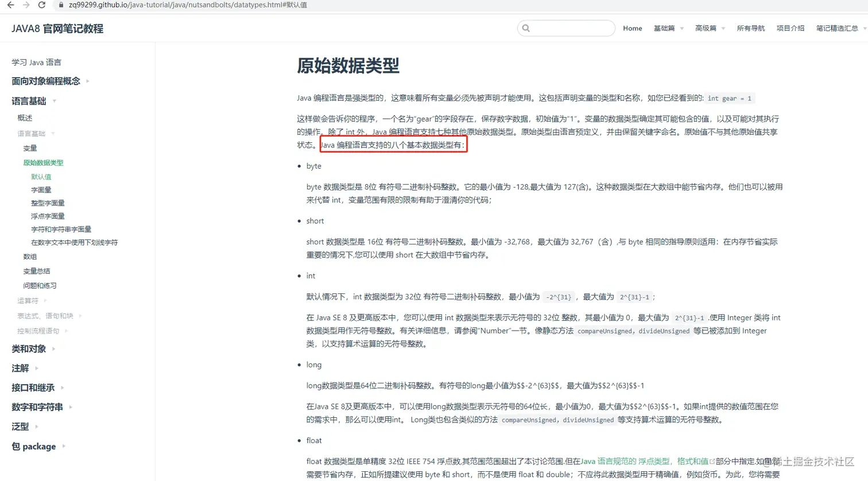Focus the browser address bar URL
The image size is (868, 481).
pos(188,5)
